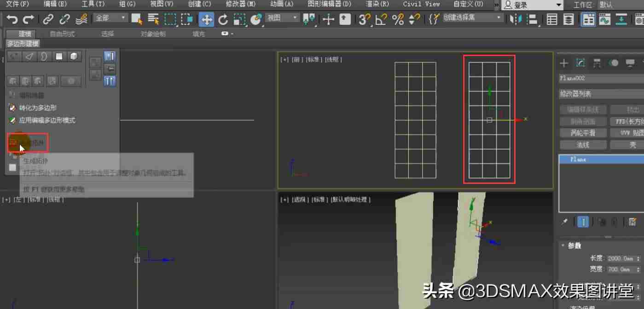644x309 pixels.
Task: Open the 文件(F) menu
Action: point(17,4)
